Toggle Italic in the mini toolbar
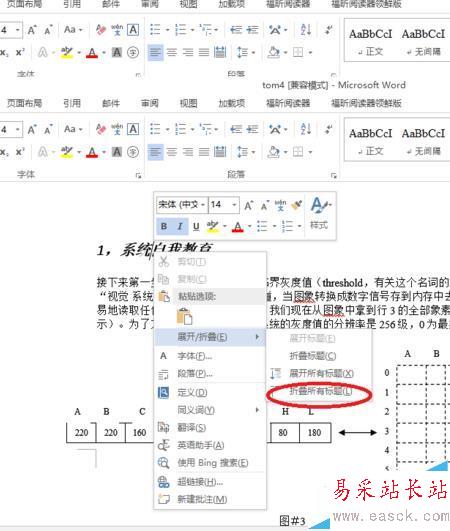This screenshot has height=531, width=450. [180, 226]
